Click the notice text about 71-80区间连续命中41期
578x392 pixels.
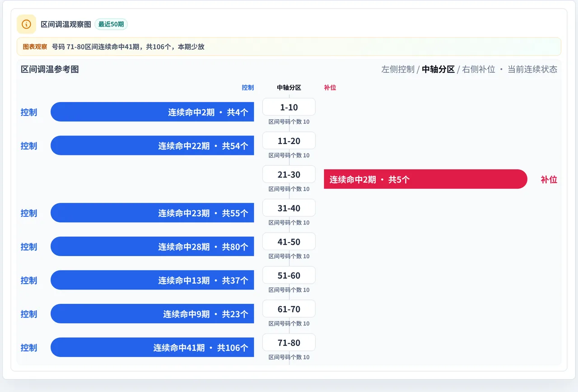pyautogui.click(x=128, y=47)
